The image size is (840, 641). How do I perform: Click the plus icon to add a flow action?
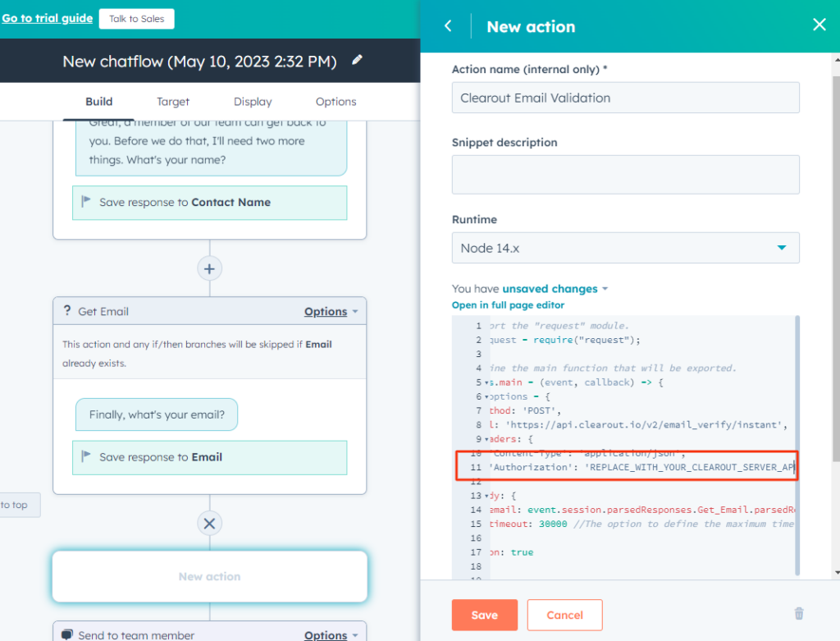coord(209,268)
